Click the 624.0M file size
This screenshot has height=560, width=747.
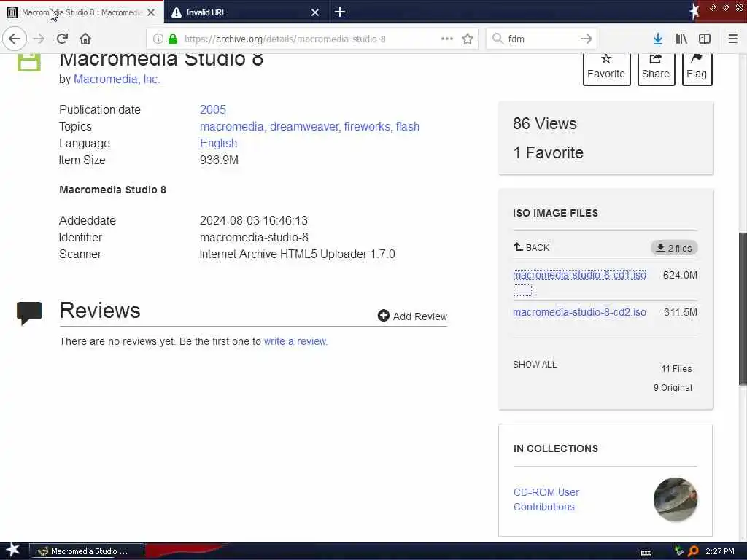[680, 275]
